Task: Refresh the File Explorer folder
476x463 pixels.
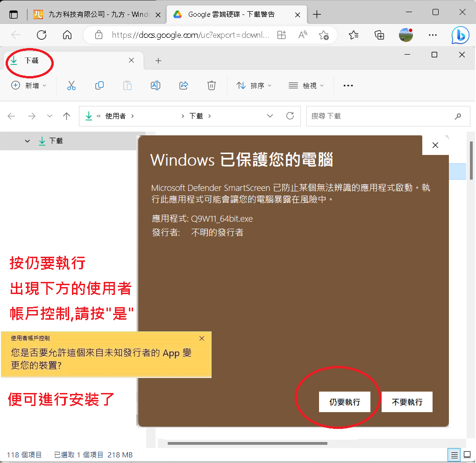Action: click(x=290, y=116)
